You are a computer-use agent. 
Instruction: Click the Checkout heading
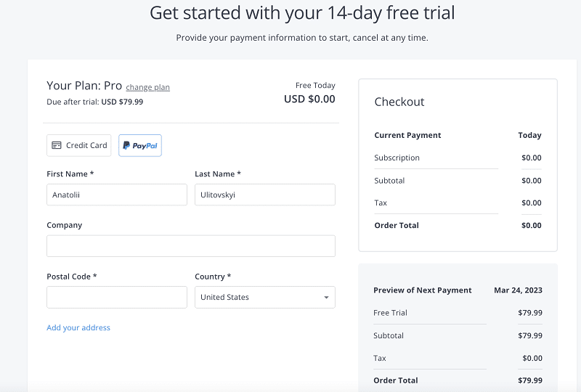(399, 102)
